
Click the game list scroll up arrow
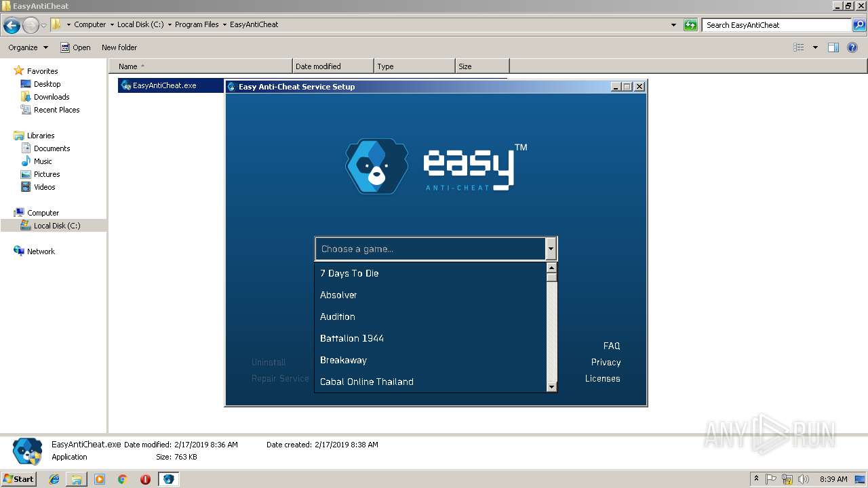pyautogui.click(x=551, y=268)
